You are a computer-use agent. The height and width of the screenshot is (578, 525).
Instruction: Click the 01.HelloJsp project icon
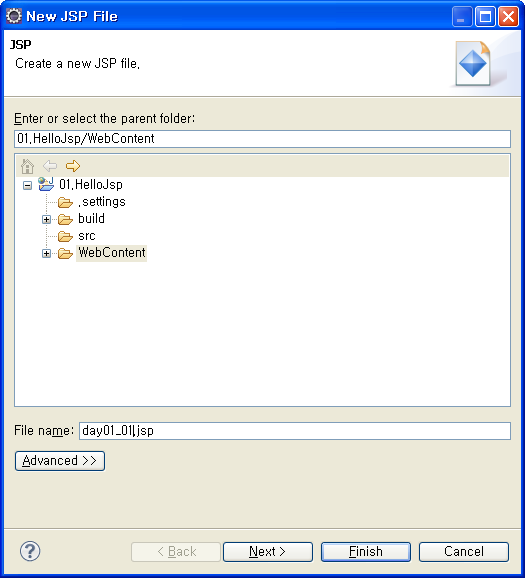click(46, 184)
